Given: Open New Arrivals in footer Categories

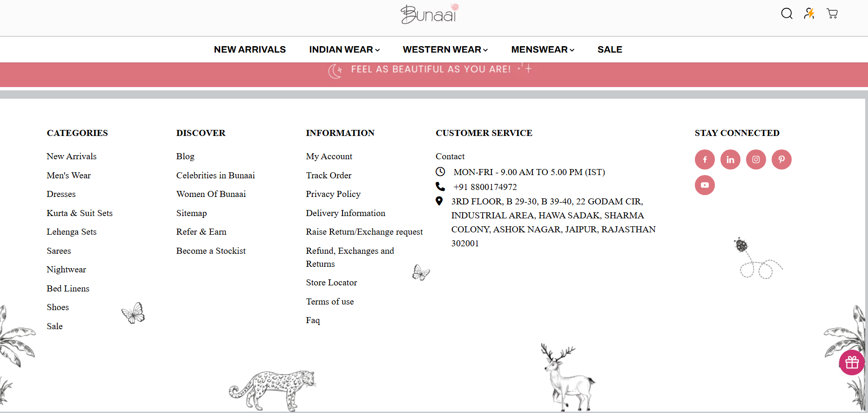Looking at the screenshot, I should (x=72, y=156).
